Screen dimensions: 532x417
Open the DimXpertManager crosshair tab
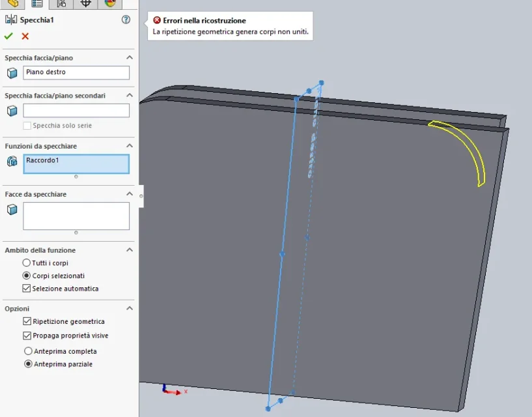coord(85,3)
